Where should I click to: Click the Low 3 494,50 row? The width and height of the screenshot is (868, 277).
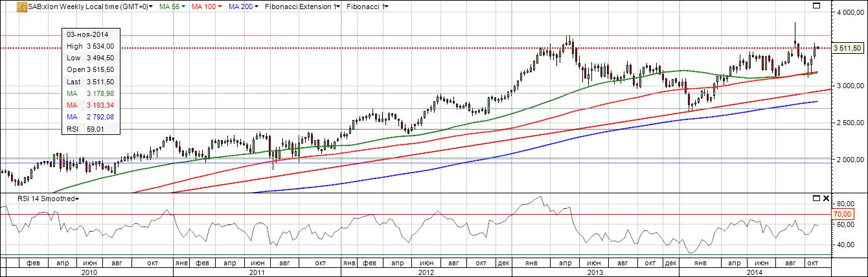pyautogui.click(x=91, y=58)
